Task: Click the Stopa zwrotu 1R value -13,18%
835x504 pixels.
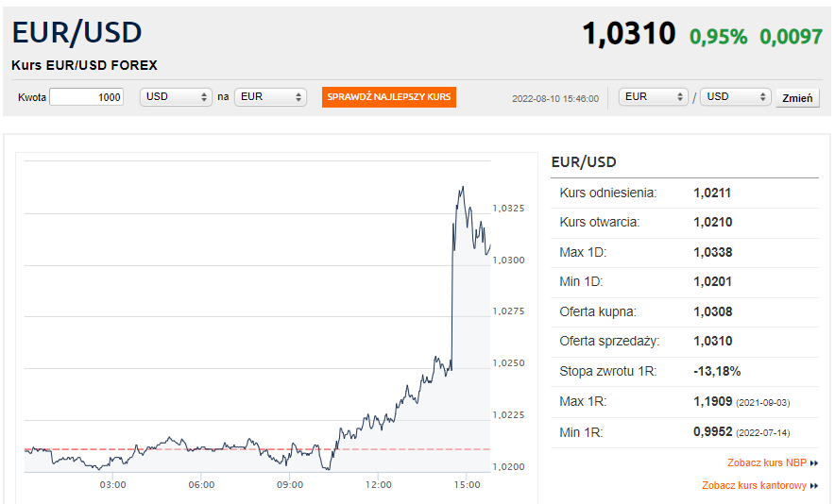Action: tap(717, 371)
